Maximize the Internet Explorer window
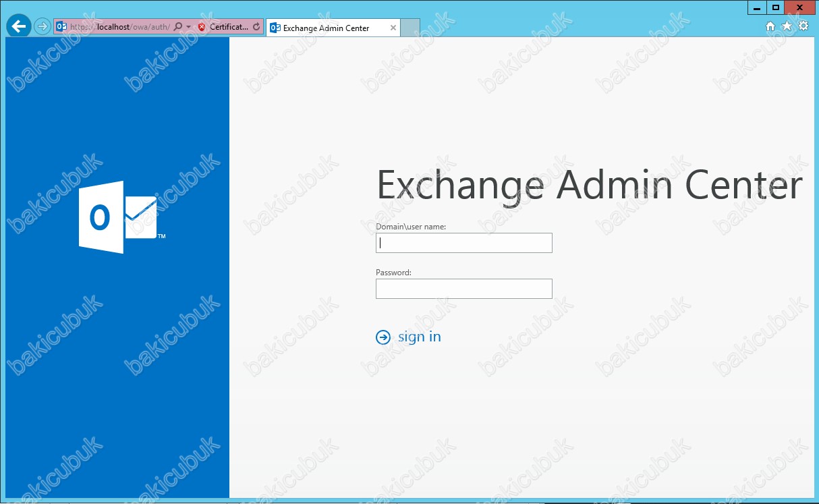This screenshot has width=819, height=504. [x=776, y=7]
